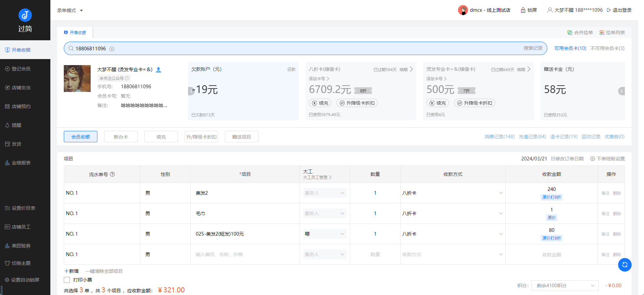Click the member avatar photo
The width and height of the screenshot is (644, 295).
click(77, 79)
